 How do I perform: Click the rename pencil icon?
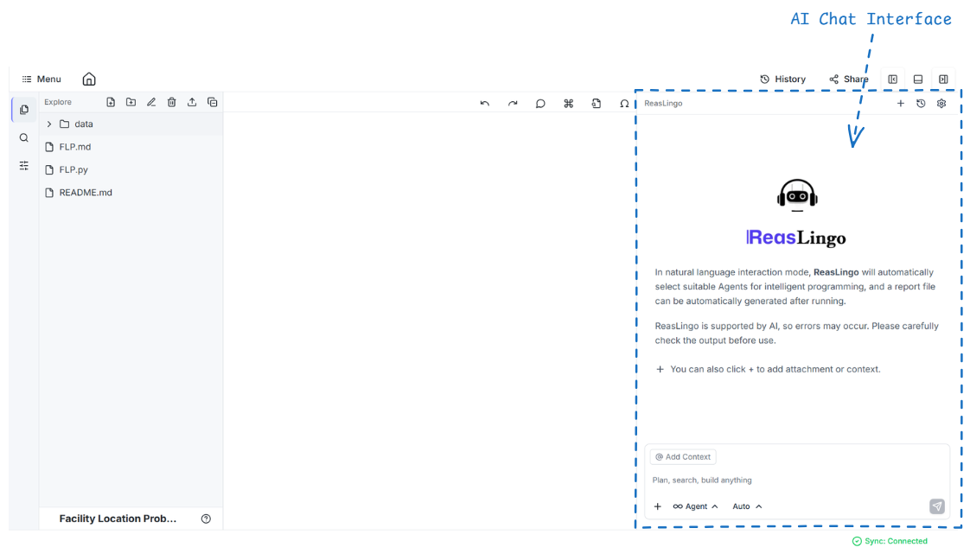coord(151,102)
